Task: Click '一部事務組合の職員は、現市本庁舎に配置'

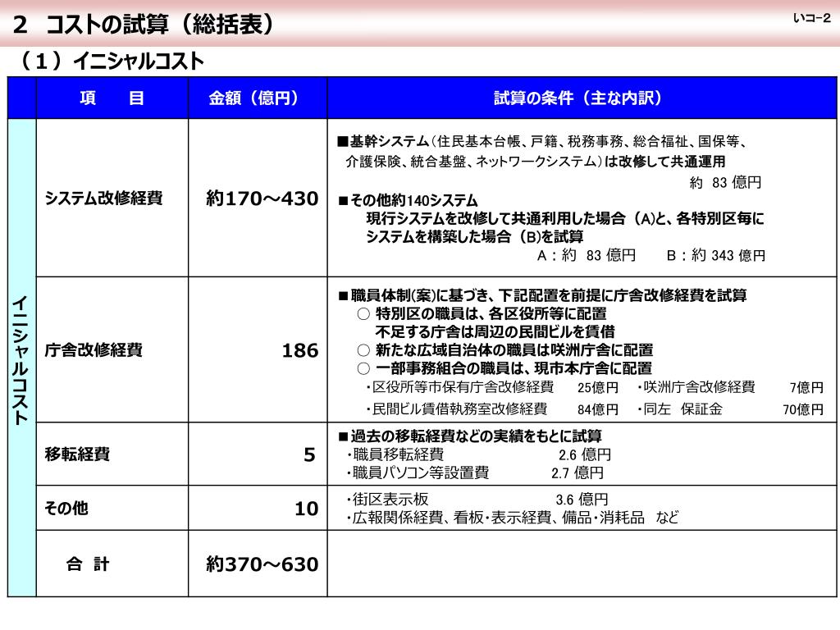Action: pyautogui.click(x=504, y=368)
